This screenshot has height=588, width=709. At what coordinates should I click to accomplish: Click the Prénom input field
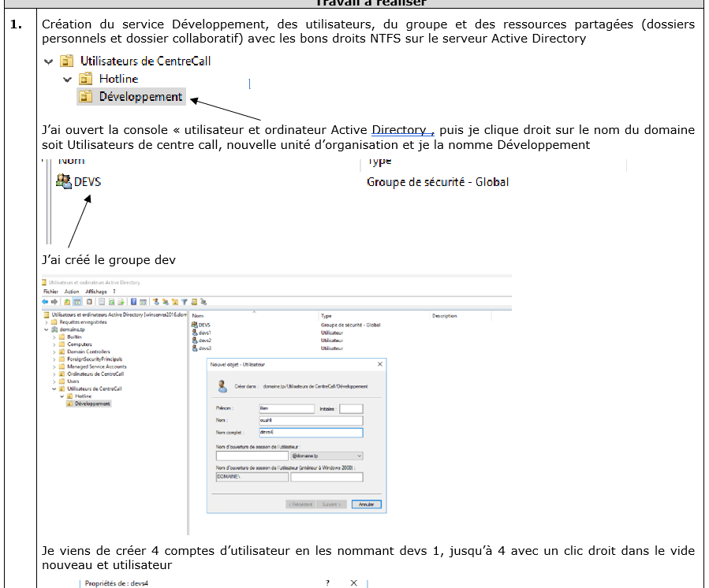coord(286,408)
